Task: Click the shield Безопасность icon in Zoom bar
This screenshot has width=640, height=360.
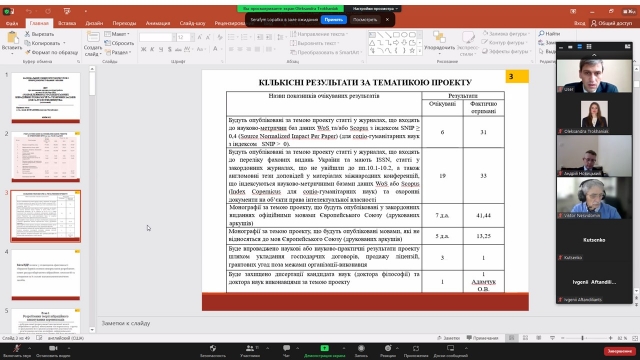Action: 213,348
